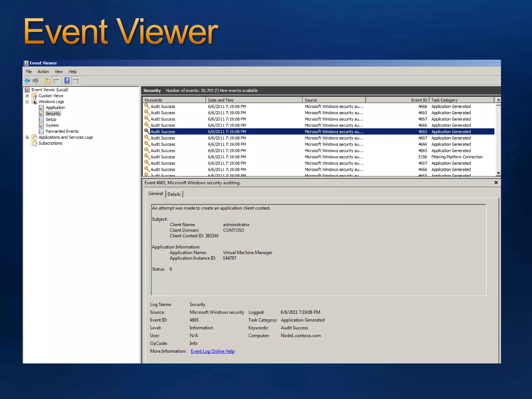Click the event description text box
This screenshot has height=399, width=532.
(x=319, y=250)
